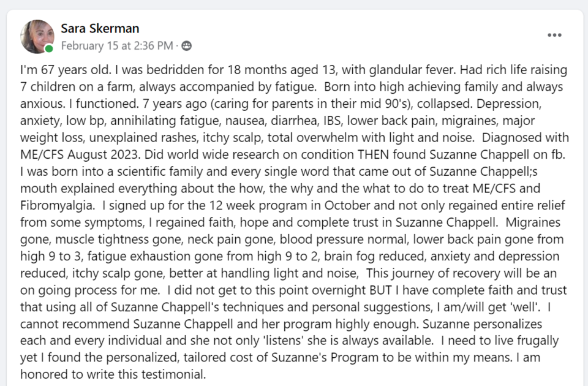588x386 pixels.
Task: Open the February 15 at 2:36 PM timestamp
Action: [117, 46]
